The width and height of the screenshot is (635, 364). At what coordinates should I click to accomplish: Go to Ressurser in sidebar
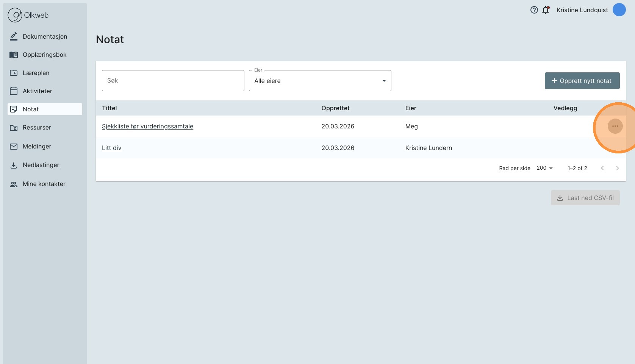tap(37, 127)
